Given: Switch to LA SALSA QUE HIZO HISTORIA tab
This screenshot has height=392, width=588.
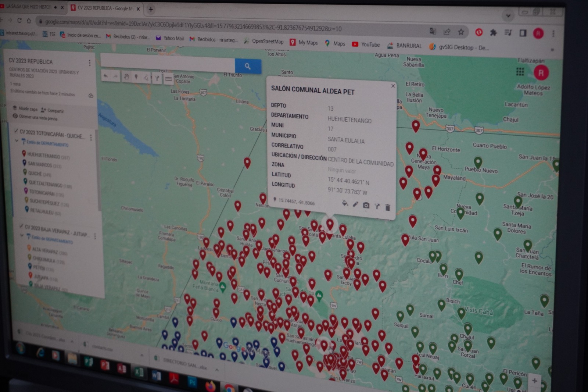Looking at the screenshot, I should pyautogui.click(x=31, y=7).
